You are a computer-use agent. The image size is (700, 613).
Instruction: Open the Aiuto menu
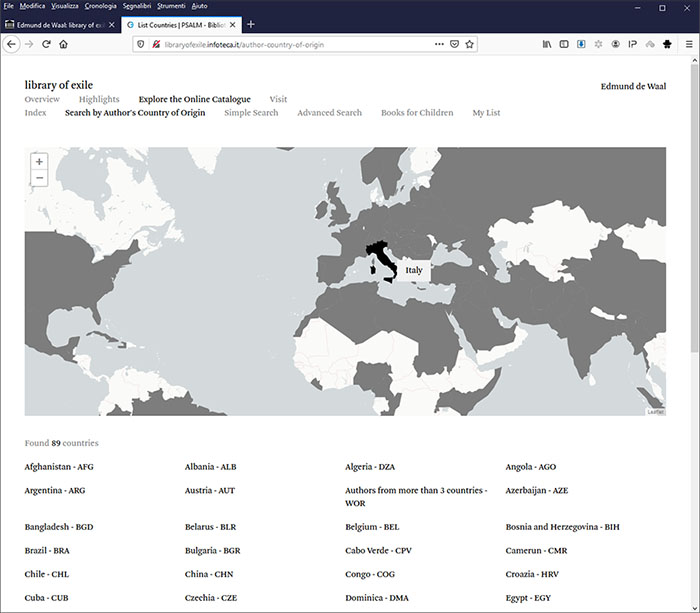tap(199, 6)
